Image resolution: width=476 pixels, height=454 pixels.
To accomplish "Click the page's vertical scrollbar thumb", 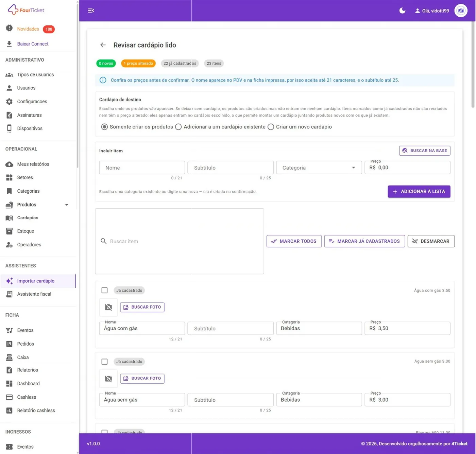I will 473,65.
